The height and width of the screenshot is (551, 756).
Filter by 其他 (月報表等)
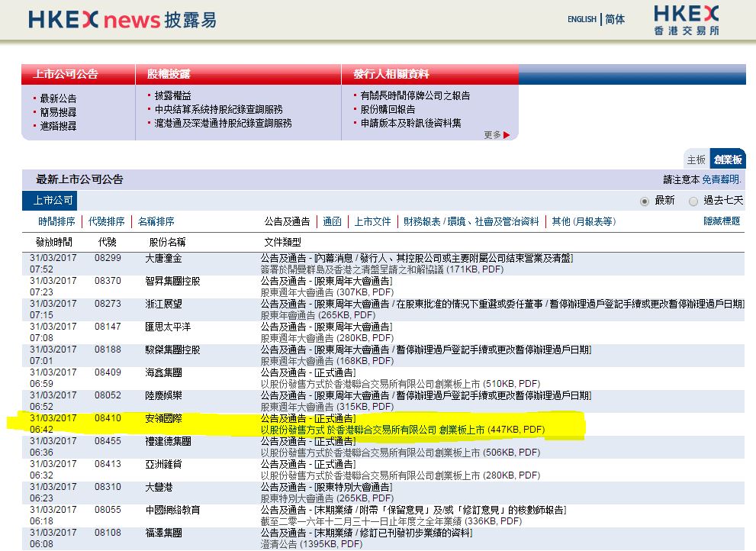pyautogui.click(x=584, y=221)
